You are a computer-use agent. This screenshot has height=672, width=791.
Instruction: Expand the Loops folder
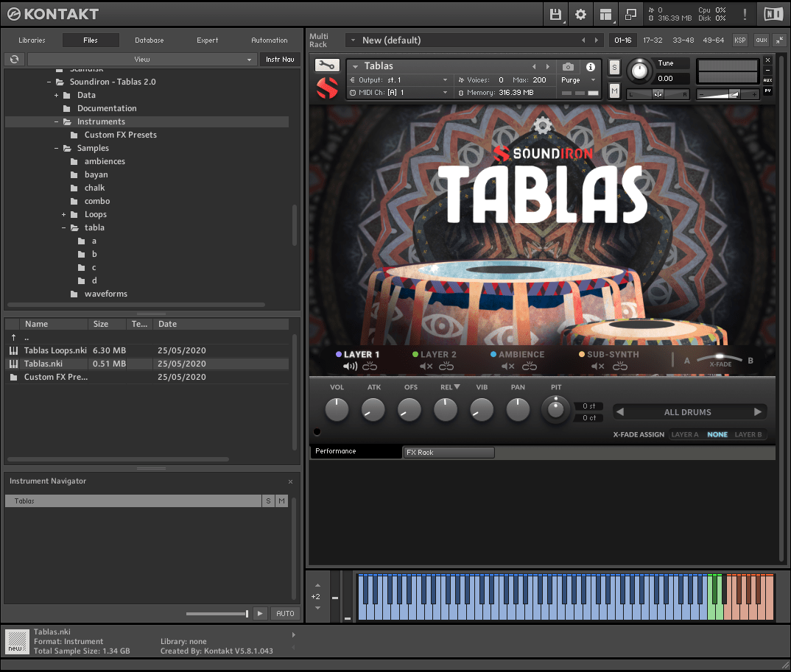(x=63, y=215)
